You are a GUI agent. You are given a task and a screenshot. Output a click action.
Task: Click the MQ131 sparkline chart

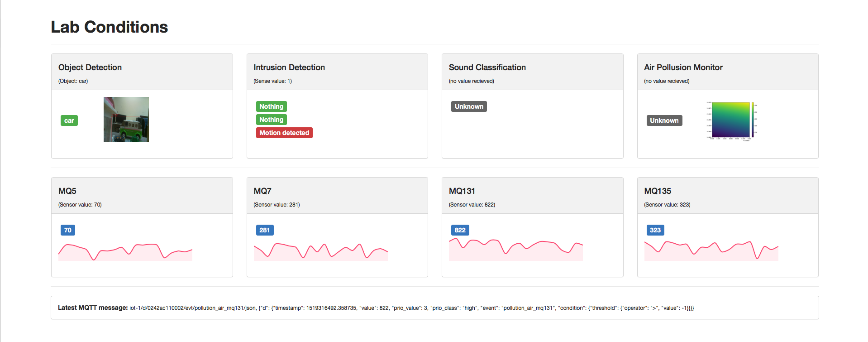(516, 249)
